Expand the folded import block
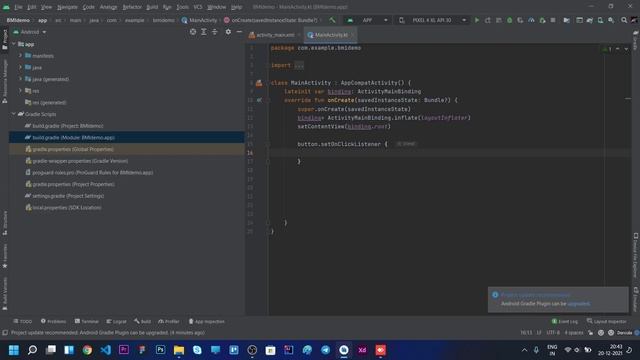Viewport: 640px width, 360px height. click(299, 65)
